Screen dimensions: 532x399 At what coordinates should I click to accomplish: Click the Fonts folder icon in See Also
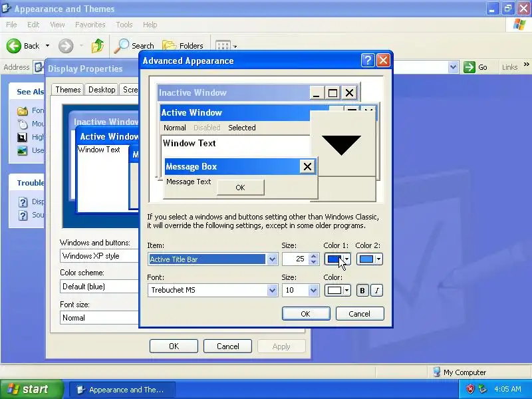tap(23, 110)
